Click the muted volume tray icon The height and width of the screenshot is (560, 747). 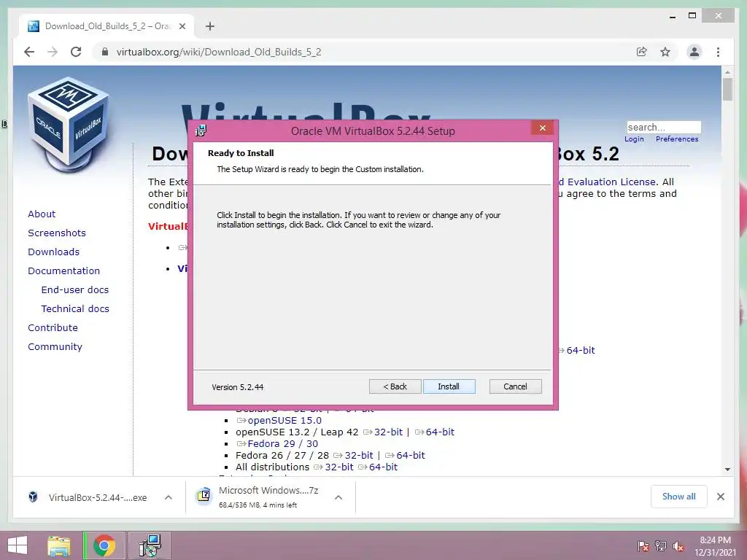[x=678, y=546]
